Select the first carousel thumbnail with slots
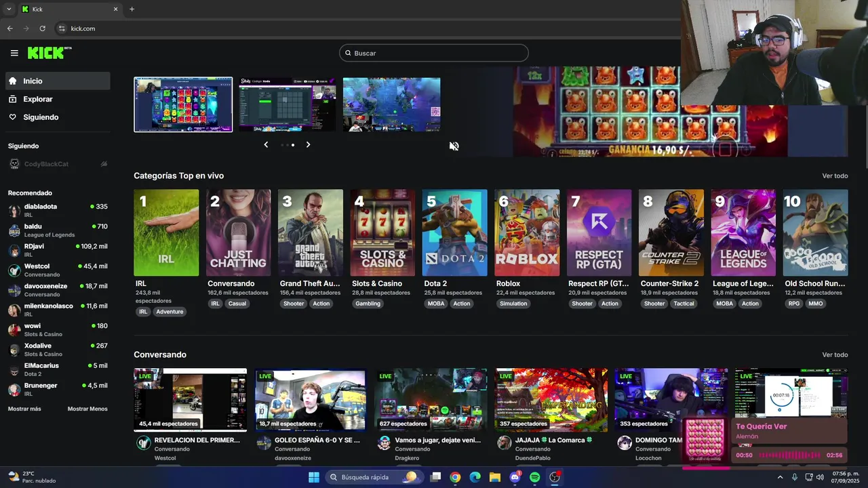The image size is (868, 488). click(x=183, y=104)
